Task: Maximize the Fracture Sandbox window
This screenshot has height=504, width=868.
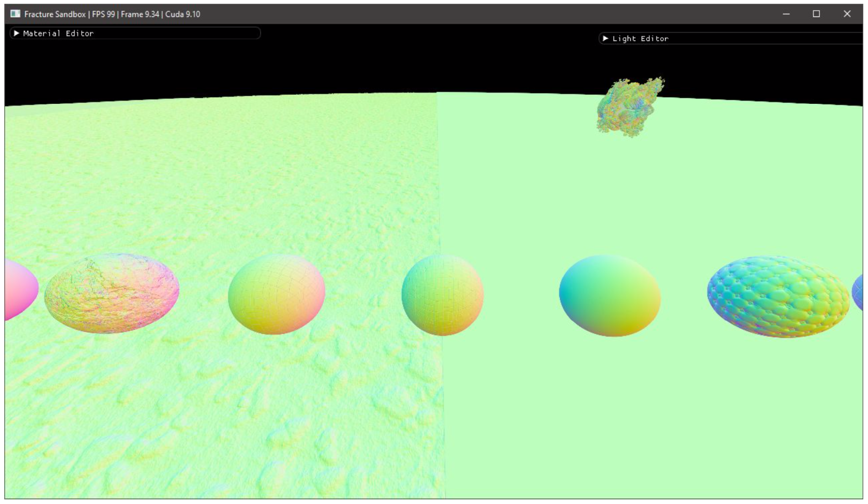Action: 816,14
